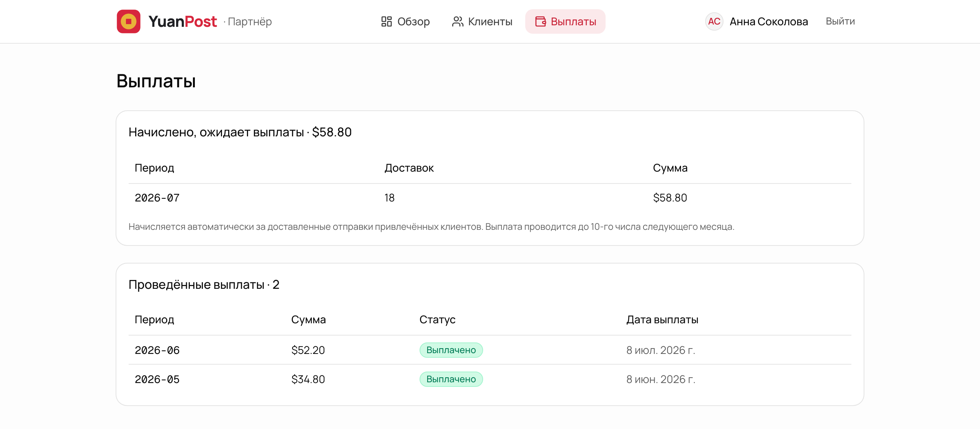This screenshot has width=980, height=429.
Task: Click the Клиенты people icon
Action: tap(457, 21)
